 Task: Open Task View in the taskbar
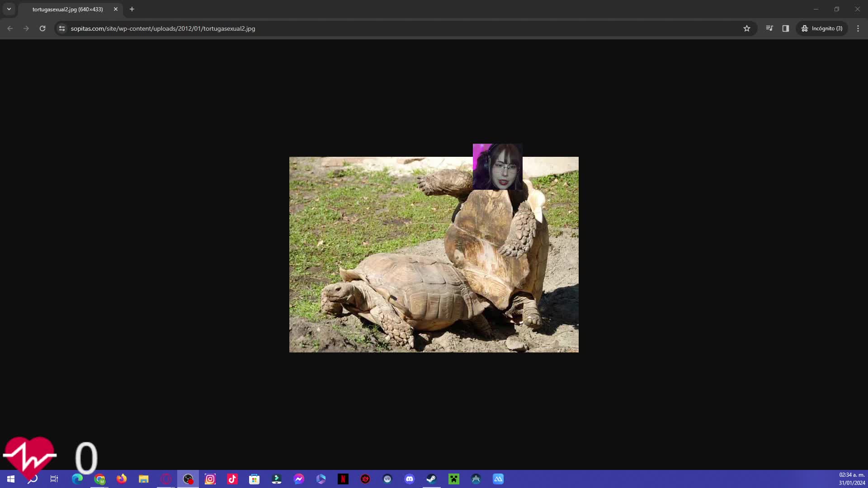tap(54, 479)
